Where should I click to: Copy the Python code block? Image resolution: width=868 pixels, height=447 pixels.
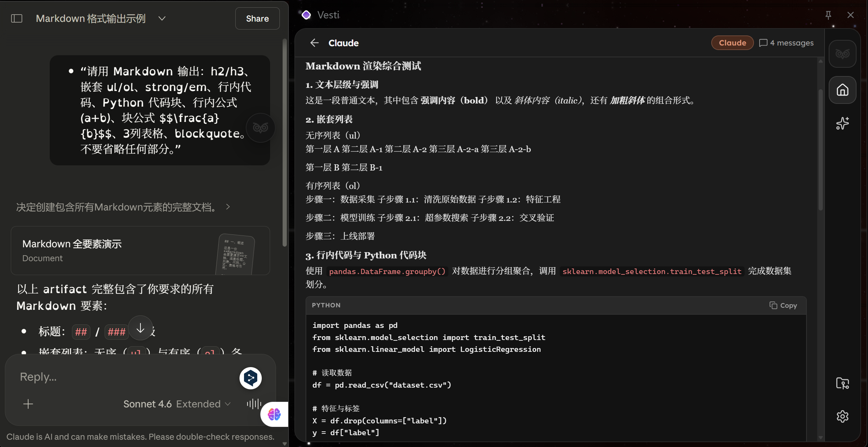(x=783, y=305)
